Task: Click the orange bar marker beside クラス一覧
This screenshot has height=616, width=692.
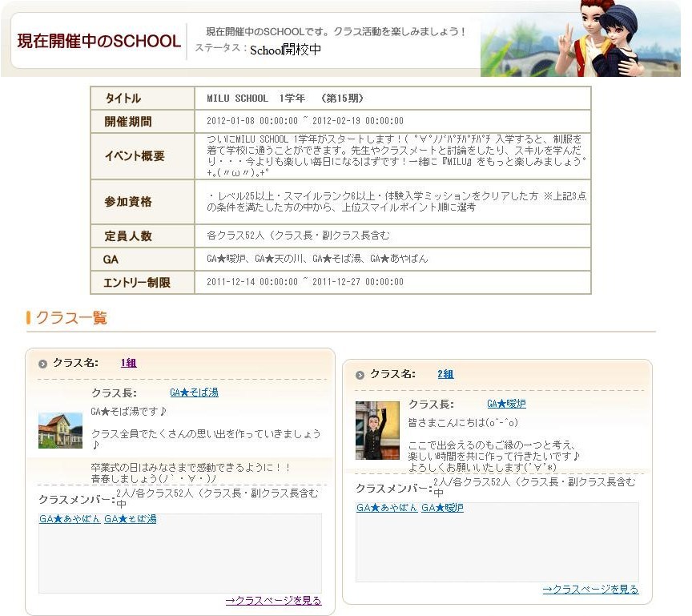Action: (x=29, y=318)
